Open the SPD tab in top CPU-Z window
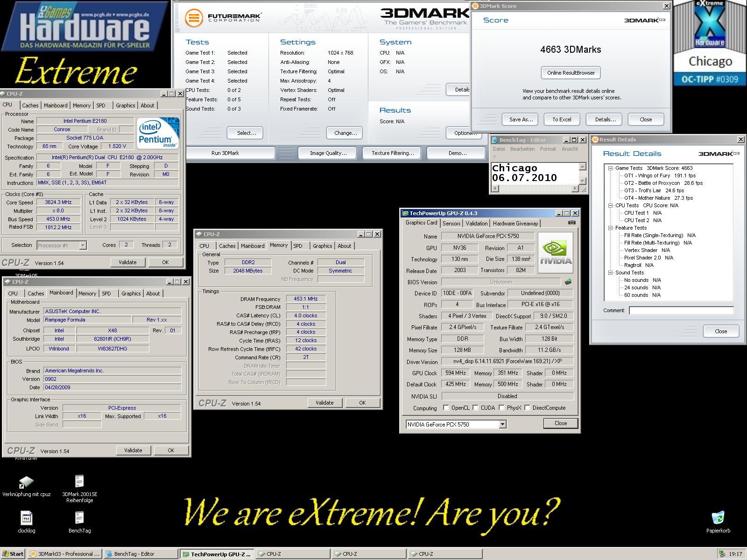The width and height of the screenshot is (747, 560). click(x=101, y=105)
